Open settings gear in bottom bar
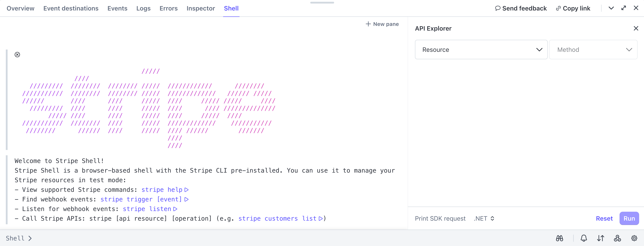 634,238
